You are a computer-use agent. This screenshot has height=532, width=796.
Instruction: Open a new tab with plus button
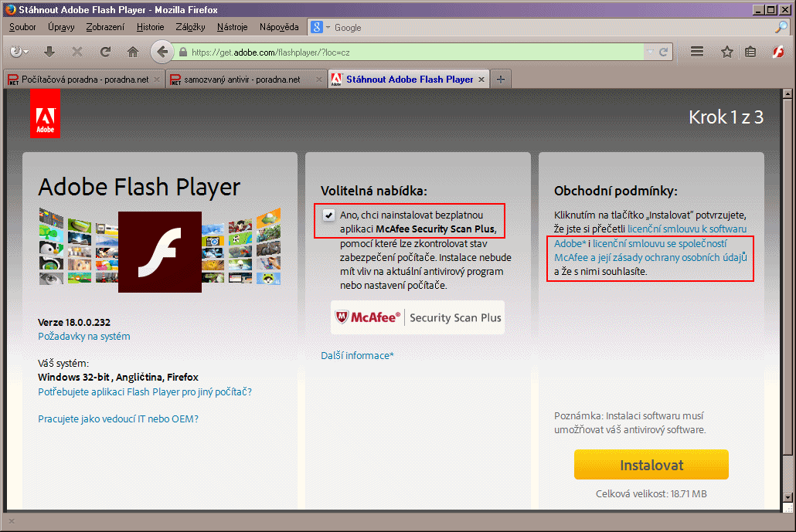click(501, 79)
